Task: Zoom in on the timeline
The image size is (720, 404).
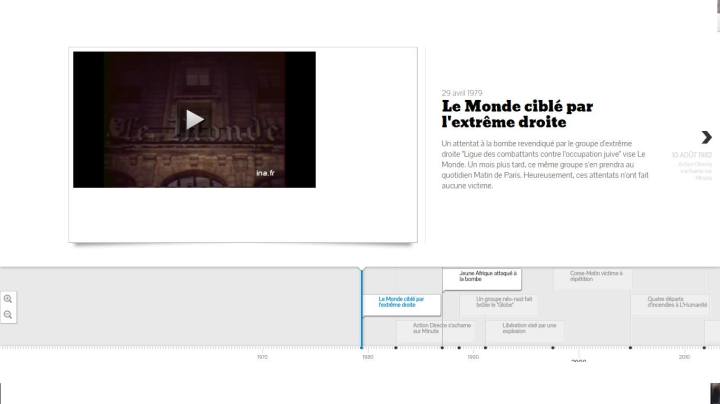Action: [9, 299]
